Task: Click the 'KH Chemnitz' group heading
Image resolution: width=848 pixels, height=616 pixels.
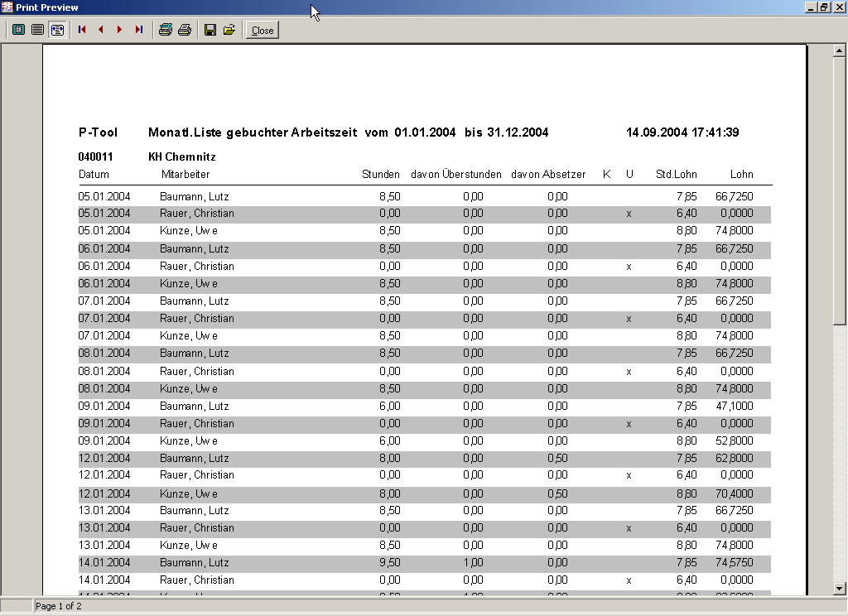Action: coord(181,156)
